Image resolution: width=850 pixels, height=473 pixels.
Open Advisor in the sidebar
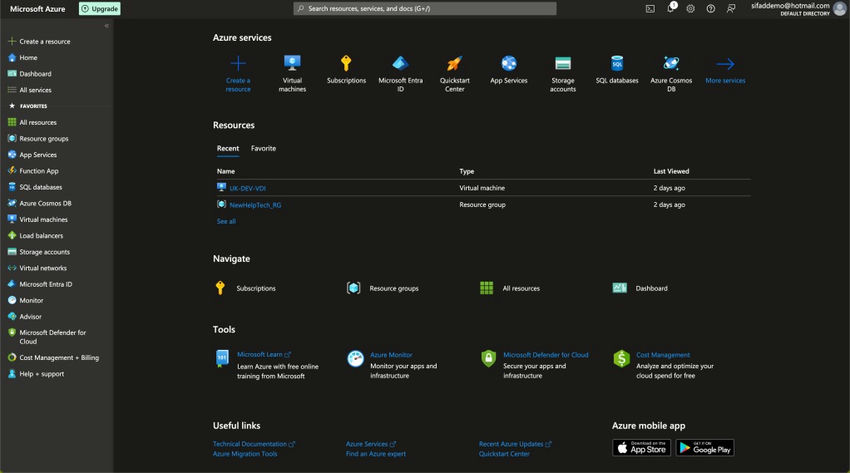30,316
